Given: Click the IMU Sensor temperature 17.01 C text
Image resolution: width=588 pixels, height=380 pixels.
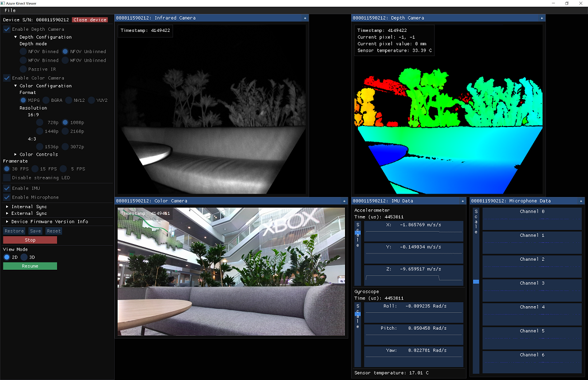Looking at the screenshot, I should [x=391, y=373].
